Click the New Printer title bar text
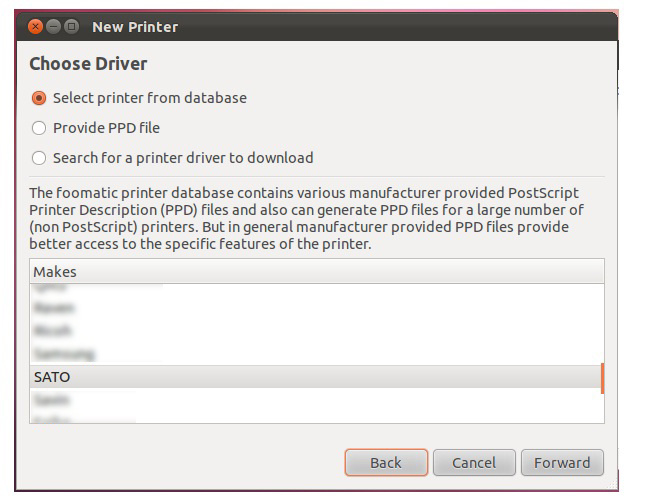 click(135, 27)
